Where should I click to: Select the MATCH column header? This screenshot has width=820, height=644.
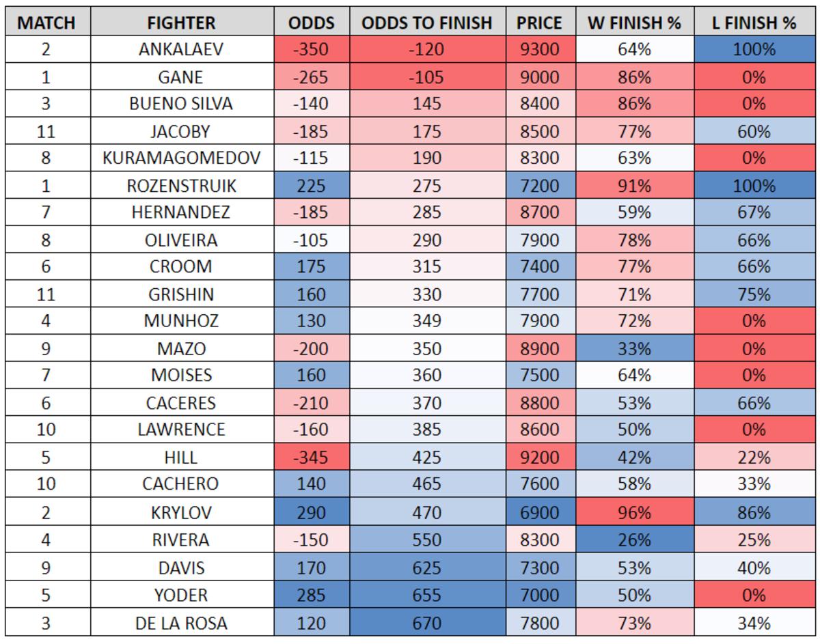click(46, 23)
